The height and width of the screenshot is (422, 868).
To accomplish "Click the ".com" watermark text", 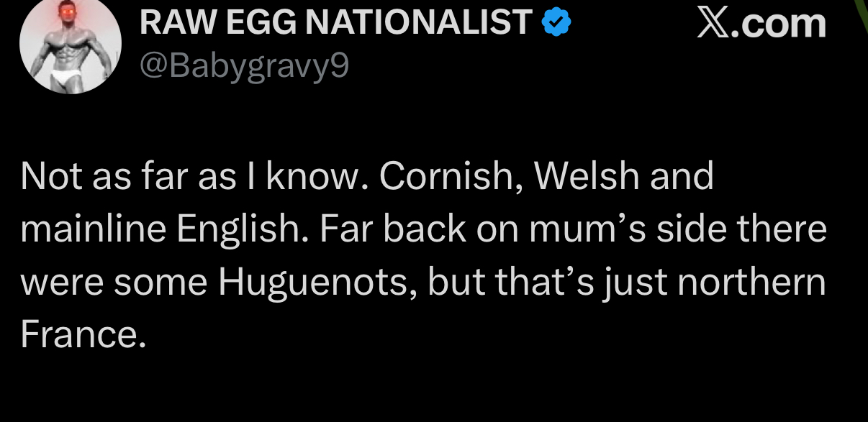I will click(783, 23).
